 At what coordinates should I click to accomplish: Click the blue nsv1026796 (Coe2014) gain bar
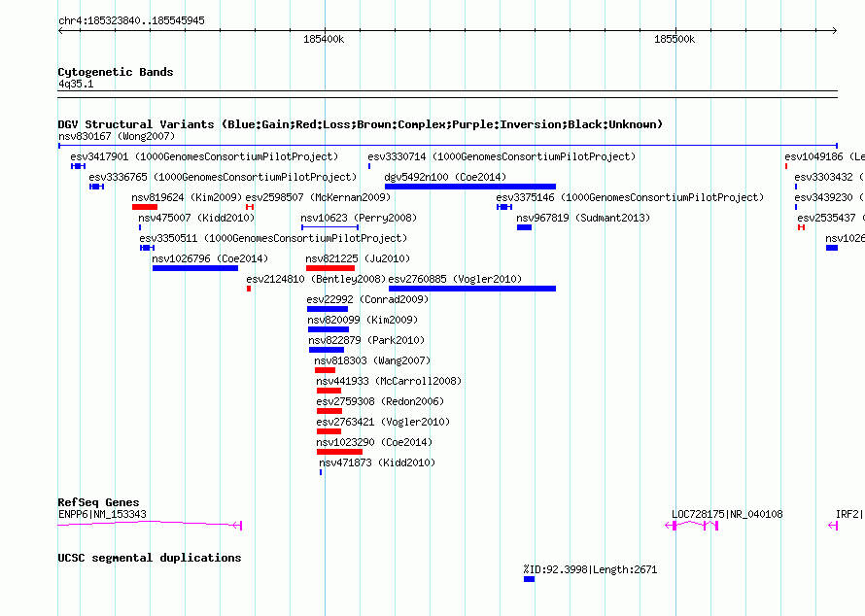tap(195, 268)
